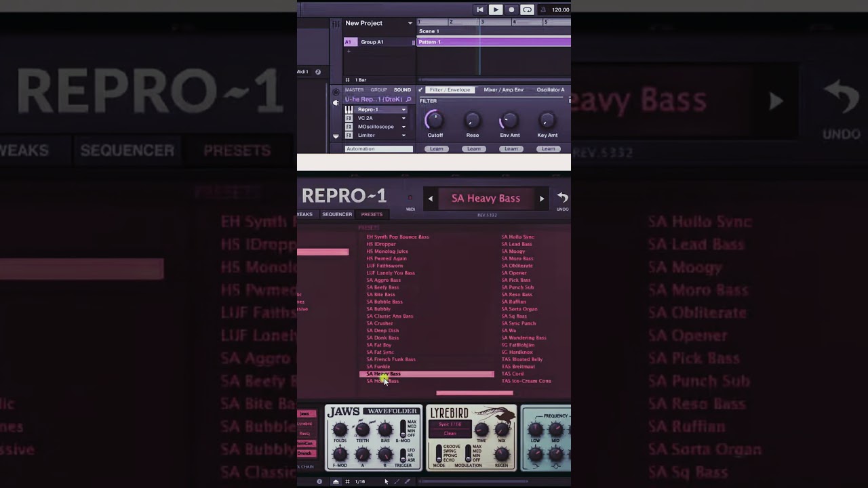Click next preset arrow in Repro-1
Image resolution: width=868 pixels, height=488 pixels.
(541, 199)
